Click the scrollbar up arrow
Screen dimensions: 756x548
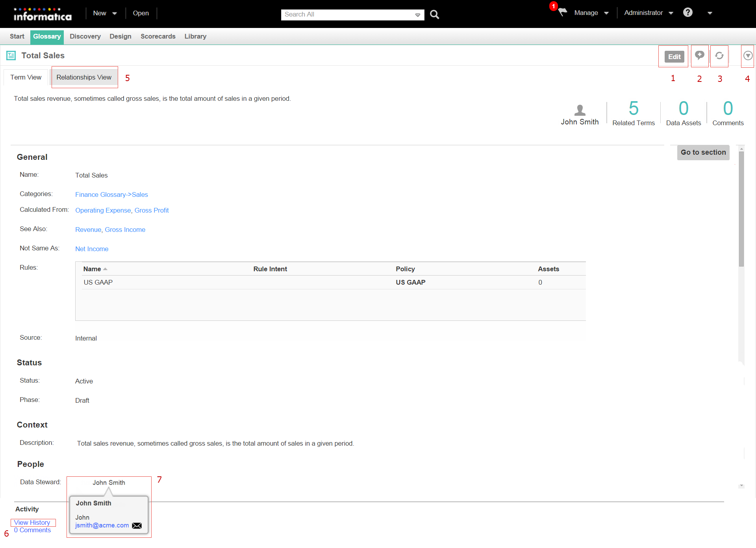click(741, 149)
